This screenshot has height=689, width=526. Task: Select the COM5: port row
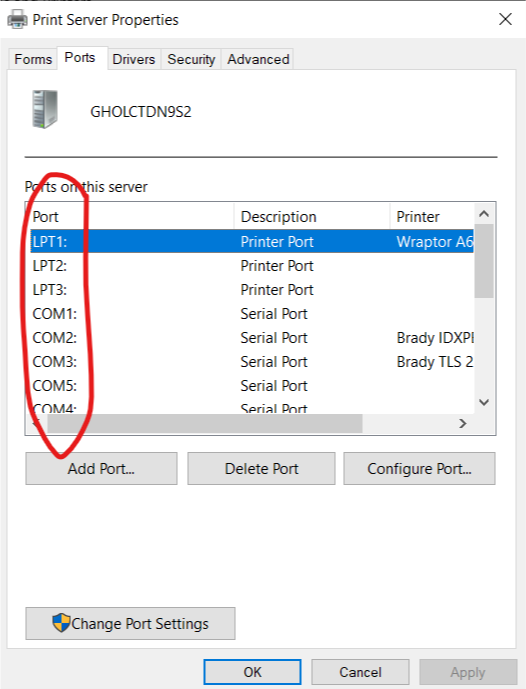tap(252, 385)
